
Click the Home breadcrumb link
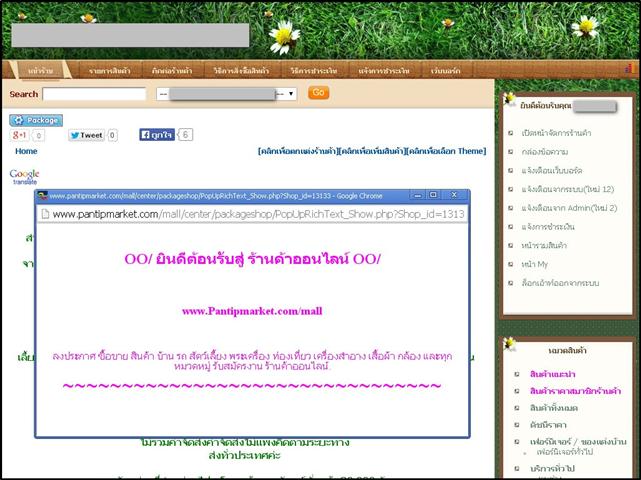[x=26, y=151]
